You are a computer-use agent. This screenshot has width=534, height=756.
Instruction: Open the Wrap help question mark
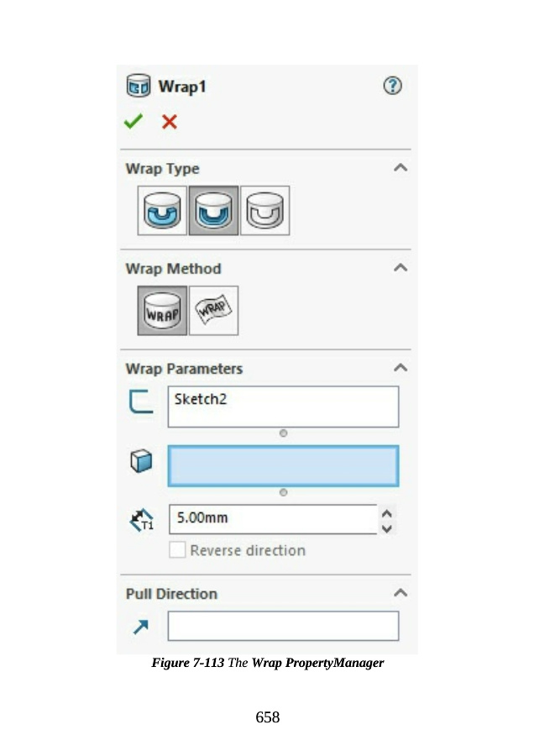(392, 86)
